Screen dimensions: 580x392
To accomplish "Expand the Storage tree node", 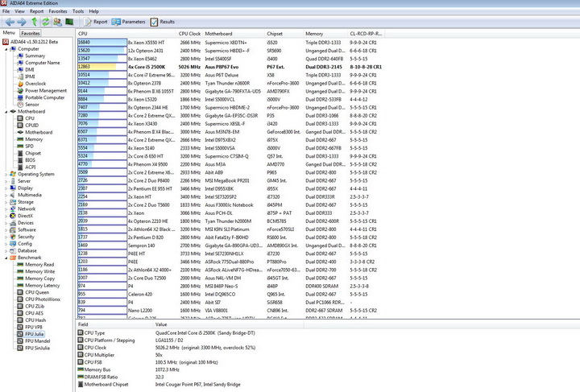I will (6, 202).
